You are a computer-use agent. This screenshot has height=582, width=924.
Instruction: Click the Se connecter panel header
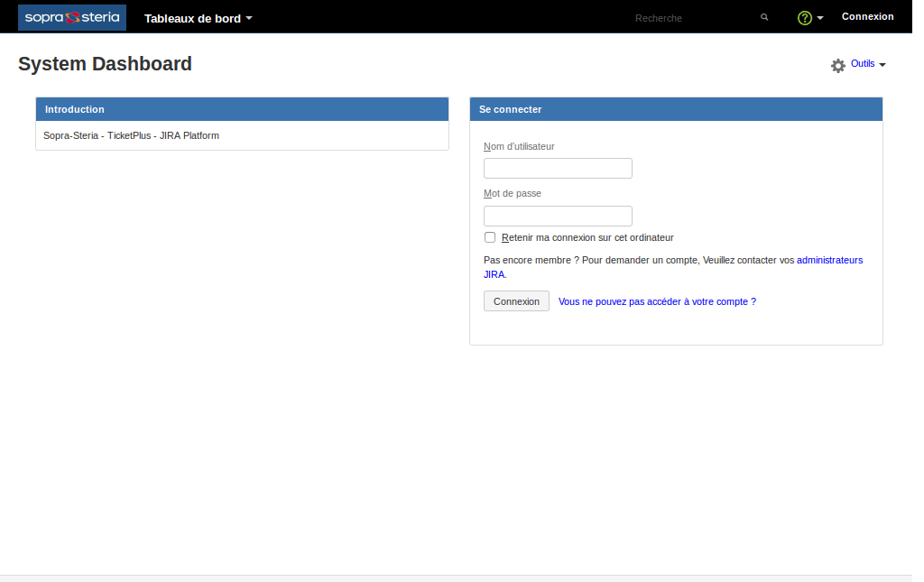click(676, 109)
